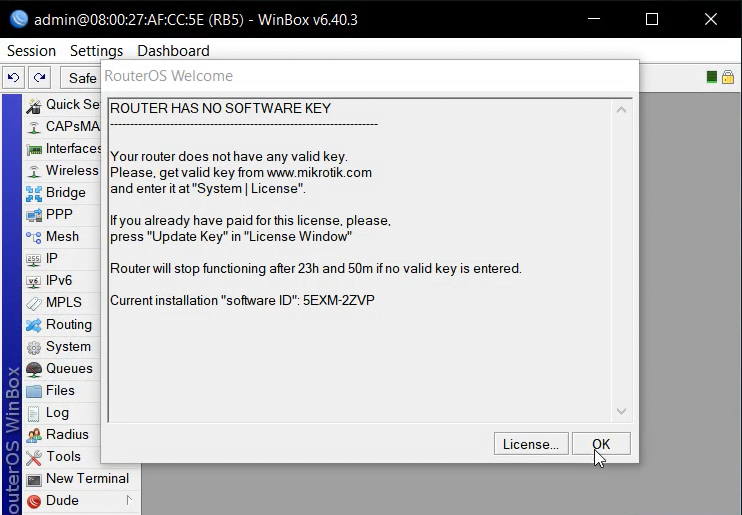This screenshot has height=515, width=742.
Task: Click the ROUTER HAS NO SOFTWARE KEY heading
Action: click(221, 108)
